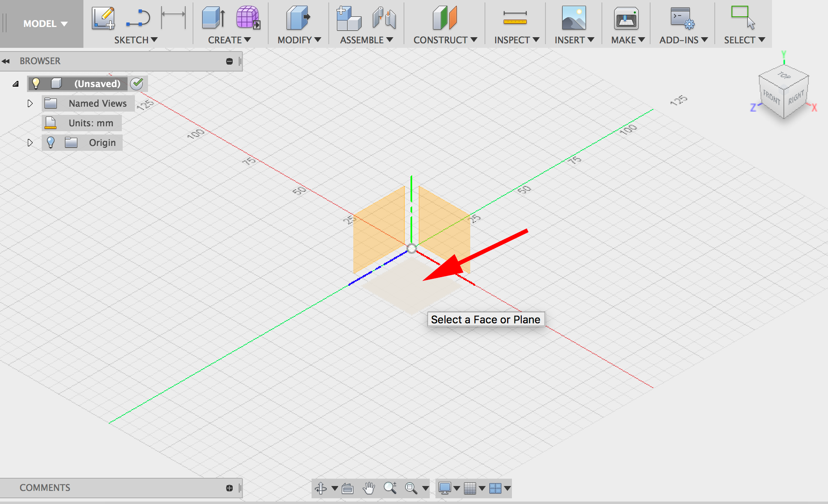Viewport: 828px width, 504px height.
Task: Click the Viewports layout icon
Action: (x=495, y=488)
